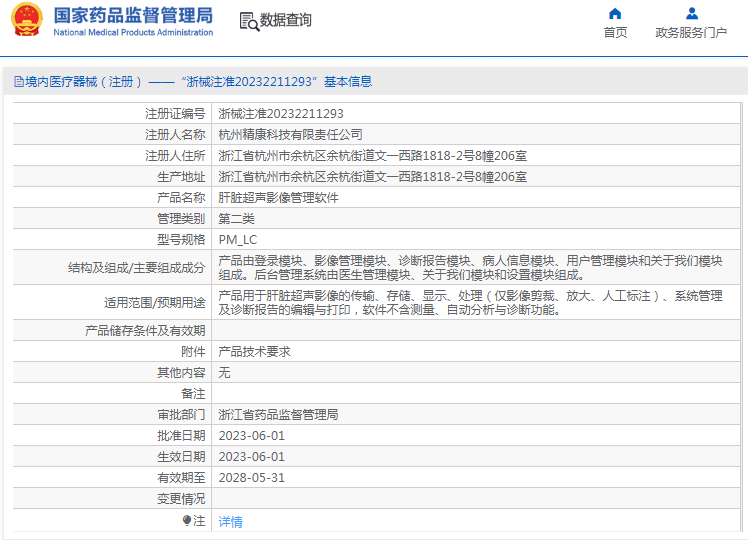Open the 数据查询 search icon
The height and width of the screenshot is (540, 748).
click(249, 21)
